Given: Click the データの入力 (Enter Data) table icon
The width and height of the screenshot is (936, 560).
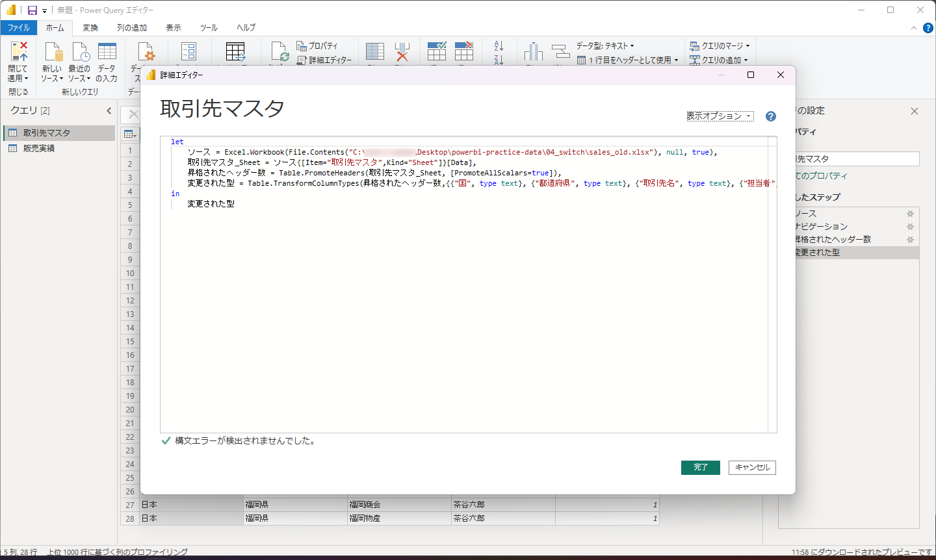Looking at the screenshot, I should 107,51.
